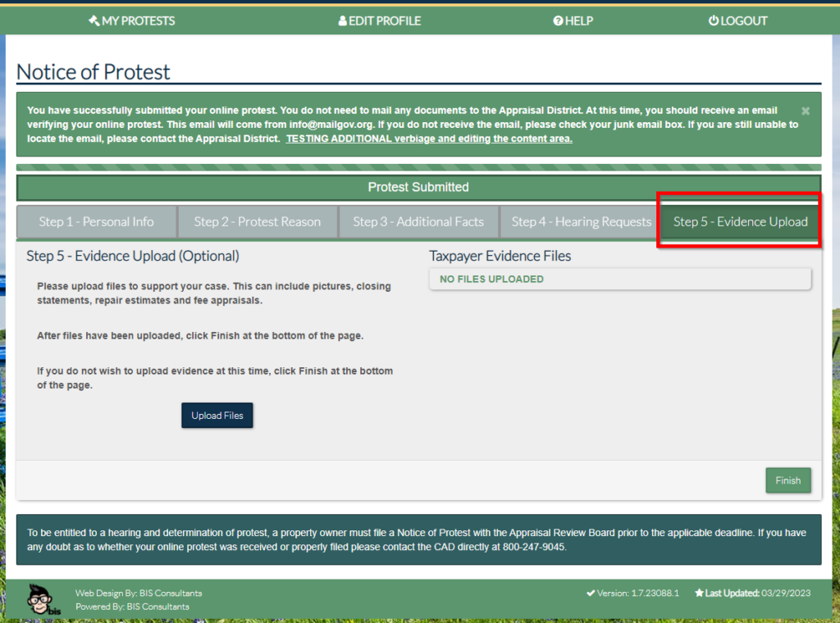Click the No Files Uploaded box
Screen dimensions: 840x623
point(619,280)
